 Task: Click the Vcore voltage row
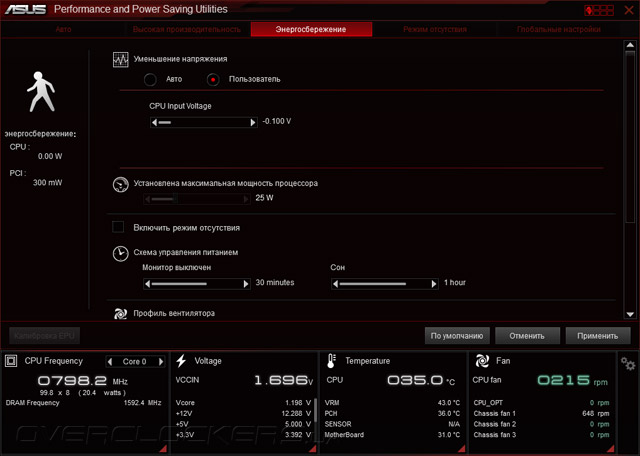coord(243,403)
